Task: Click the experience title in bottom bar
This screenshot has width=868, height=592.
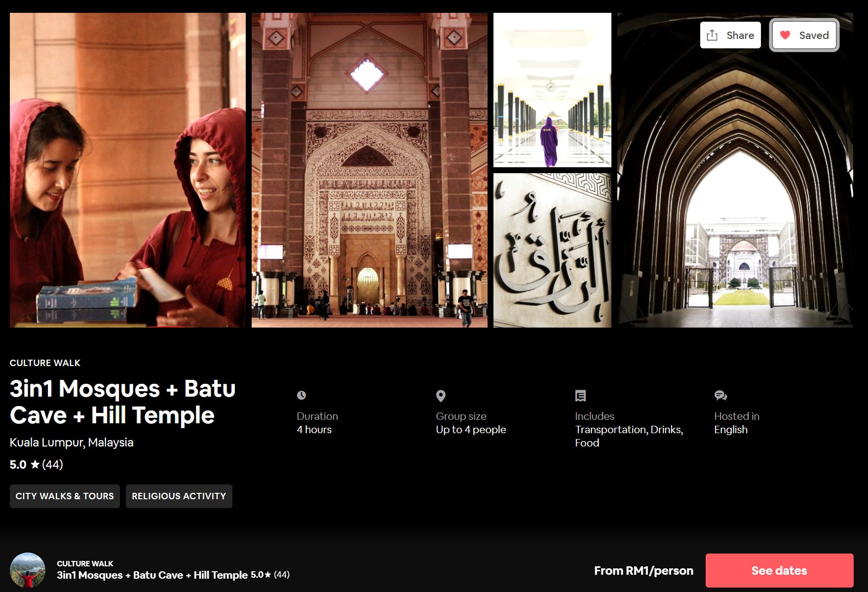Action: (x=152, y=575)
